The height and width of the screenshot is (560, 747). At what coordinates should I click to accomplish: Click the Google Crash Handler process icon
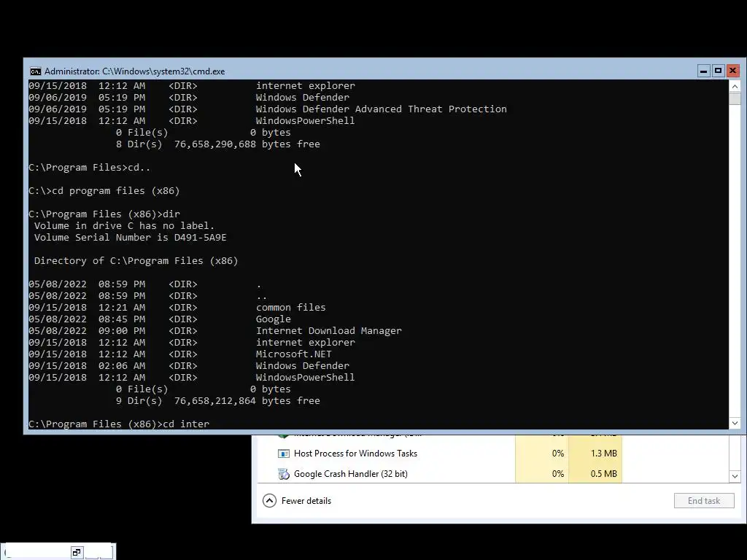click(284, 474)
